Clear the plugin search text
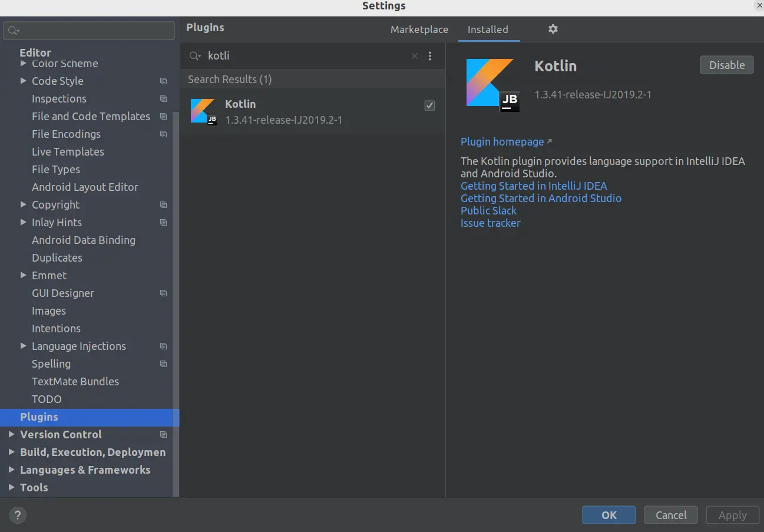Viewport: 764px width, 532px height. pos(415,56)
